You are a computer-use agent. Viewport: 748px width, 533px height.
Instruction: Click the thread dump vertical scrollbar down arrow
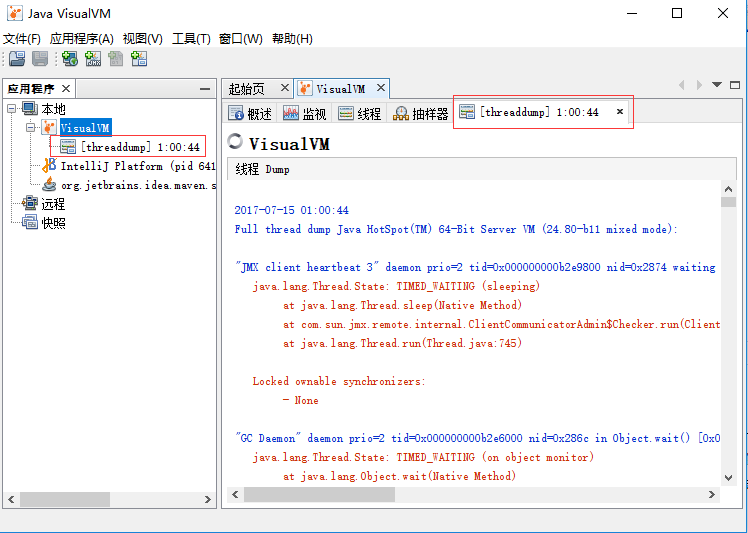pos(728,478)
